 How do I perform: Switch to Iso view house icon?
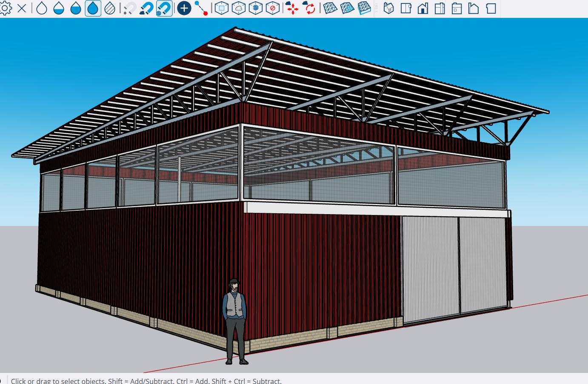(x=388, y=8)
